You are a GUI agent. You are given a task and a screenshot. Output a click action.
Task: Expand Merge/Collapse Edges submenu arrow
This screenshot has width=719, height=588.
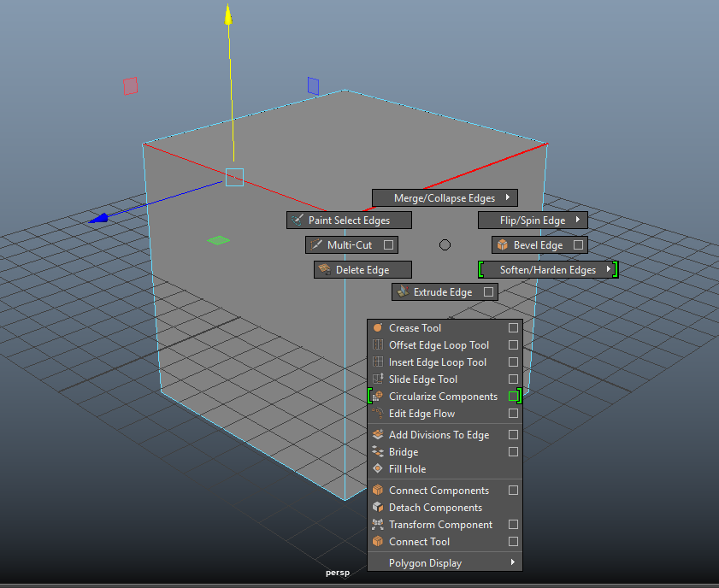[508, 197]
